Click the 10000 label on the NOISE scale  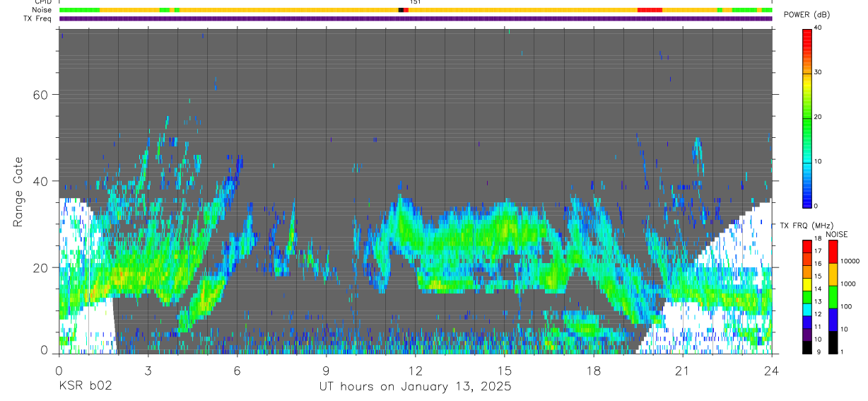tap(850, 261)
